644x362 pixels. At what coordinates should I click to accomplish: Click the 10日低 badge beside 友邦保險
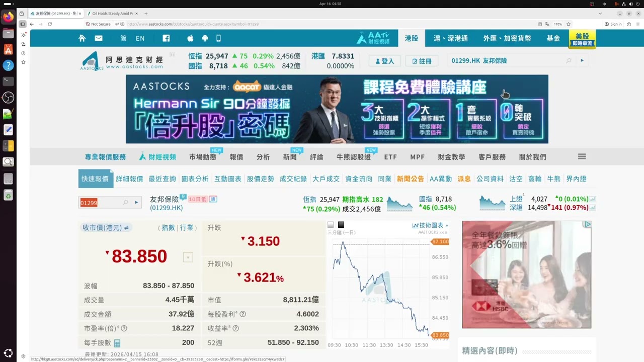pyautogui.click(x=198, y=199)
